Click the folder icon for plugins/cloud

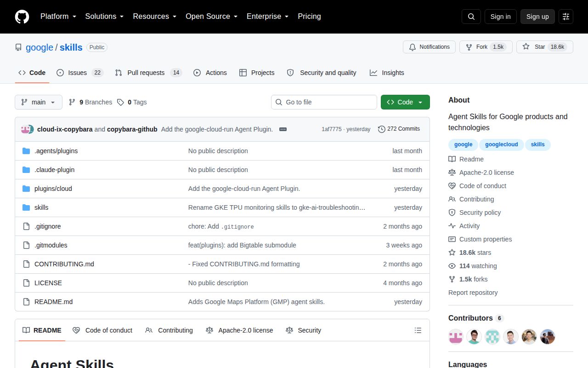pos(26,189)
